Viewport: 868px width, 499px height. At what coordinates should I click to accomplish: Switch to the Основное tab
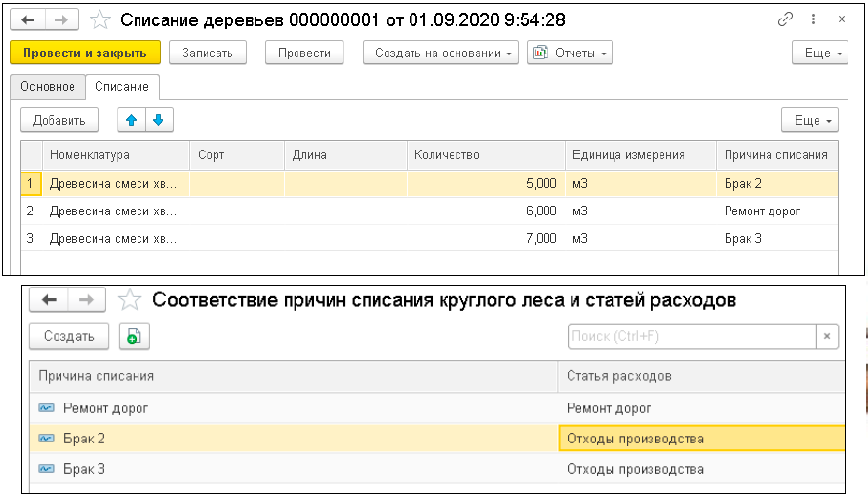[48, 87]
